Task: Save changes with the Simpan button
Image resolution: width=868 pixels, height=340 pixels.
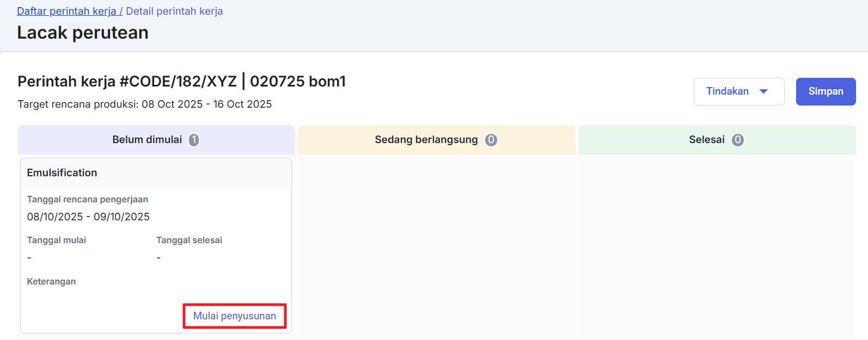Action: (826, 91)
